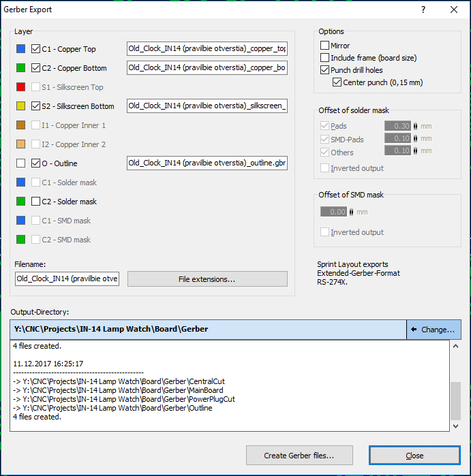471x476 pixels.
Task: Click the yellow S2 Silkscreen Bottom swatch
Action: point(20,106)
